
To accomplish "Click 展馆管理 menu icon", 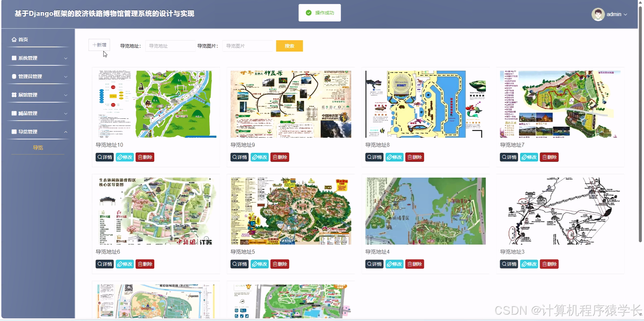I will click(x=14, y=95).
